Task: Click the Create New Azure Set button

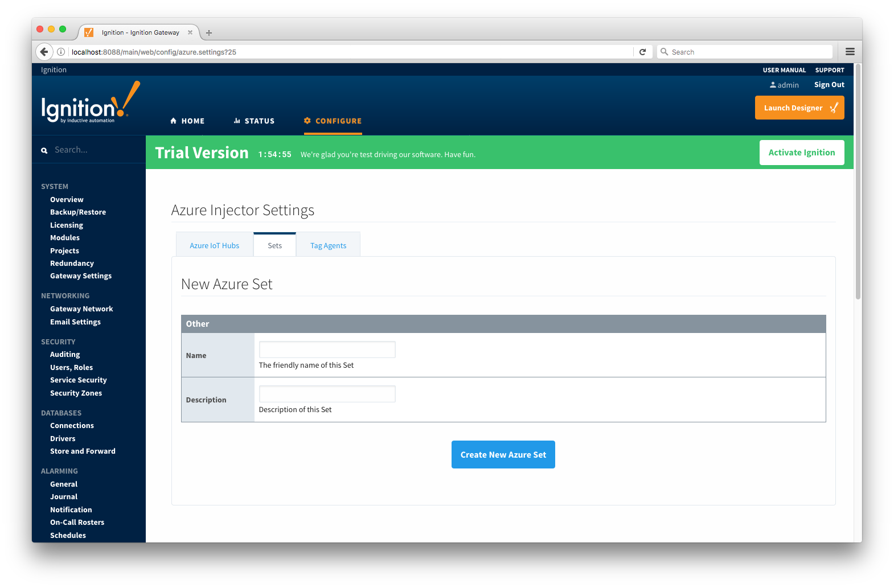Action: click(503, 455)
